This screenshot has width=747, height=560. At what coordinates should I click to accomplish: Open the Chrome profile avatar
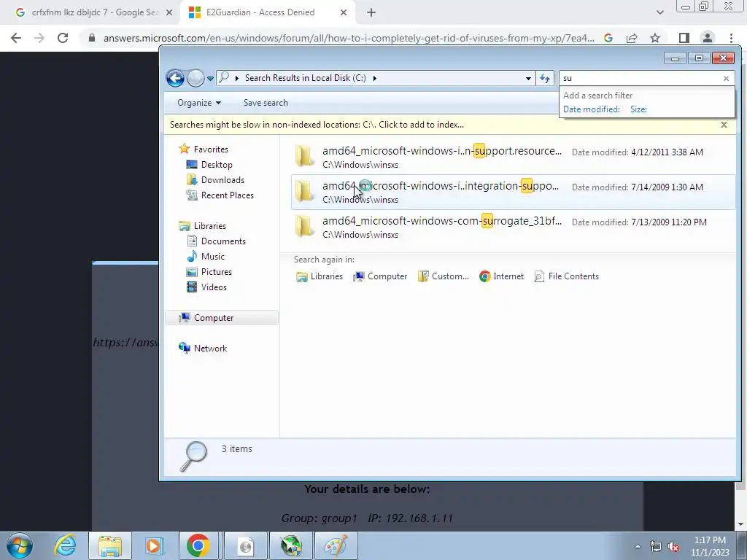click(708, 38)
